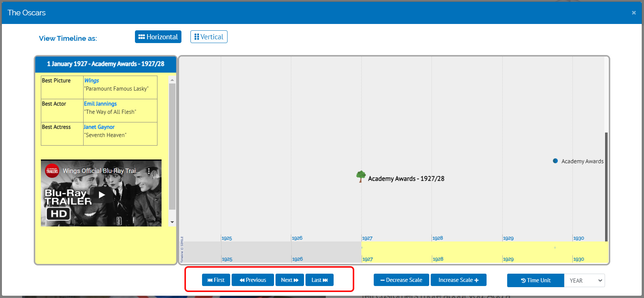Open the YEAR time unit dropdown

584,280
